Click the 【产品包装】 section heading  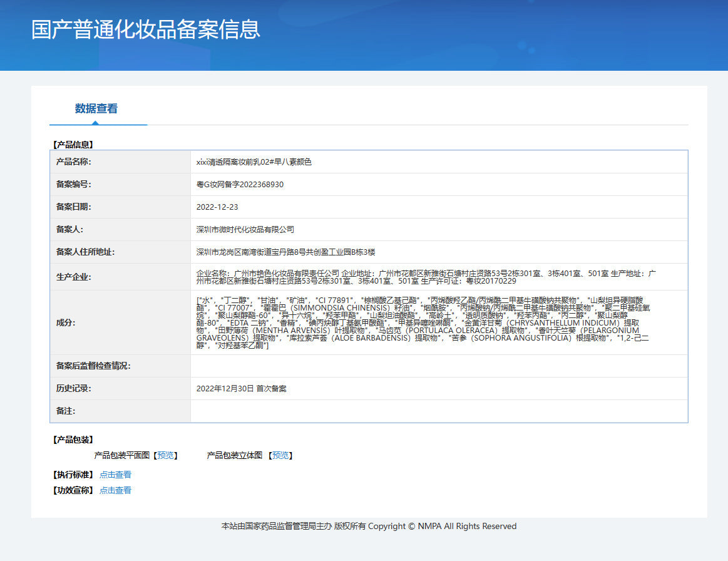point(73,440)
